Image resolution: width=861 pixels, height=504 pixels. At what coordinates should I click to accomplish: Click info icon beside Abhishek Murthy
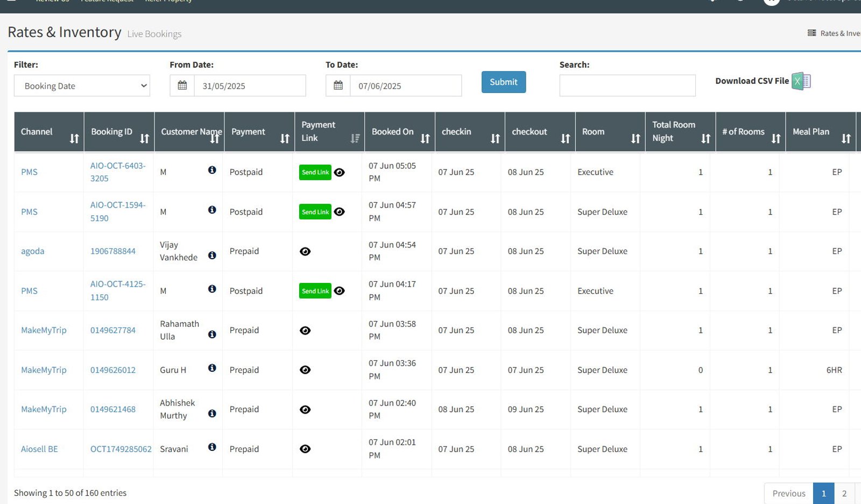pos(212,413)
